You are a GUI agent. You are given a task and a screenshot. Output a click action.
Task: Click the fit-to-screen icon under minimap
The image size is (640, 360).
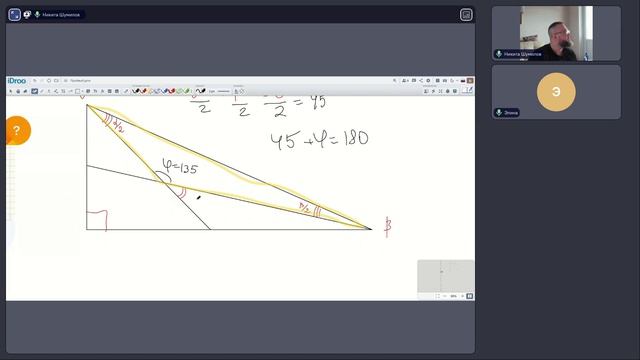[x=437, y=296]
